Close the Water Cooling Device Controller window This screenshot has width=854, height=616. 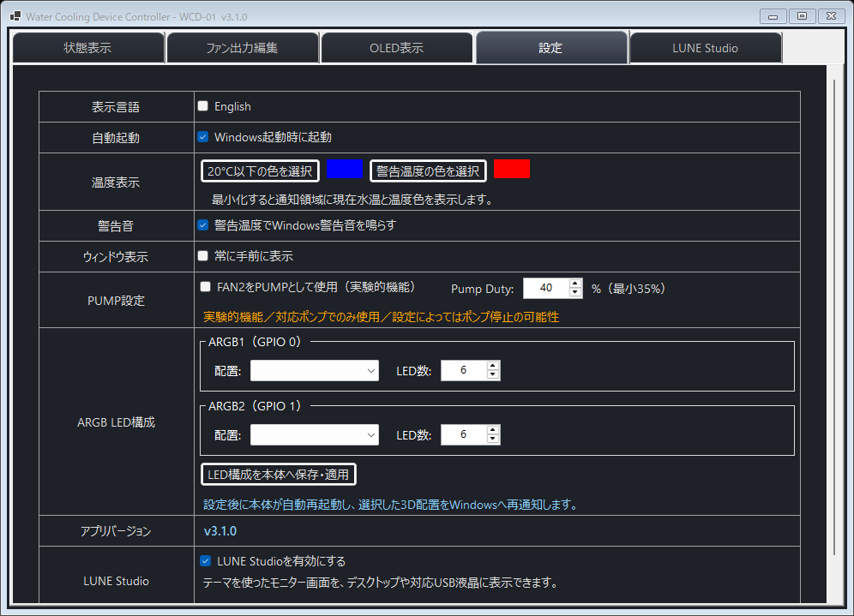tap(832, 16)
